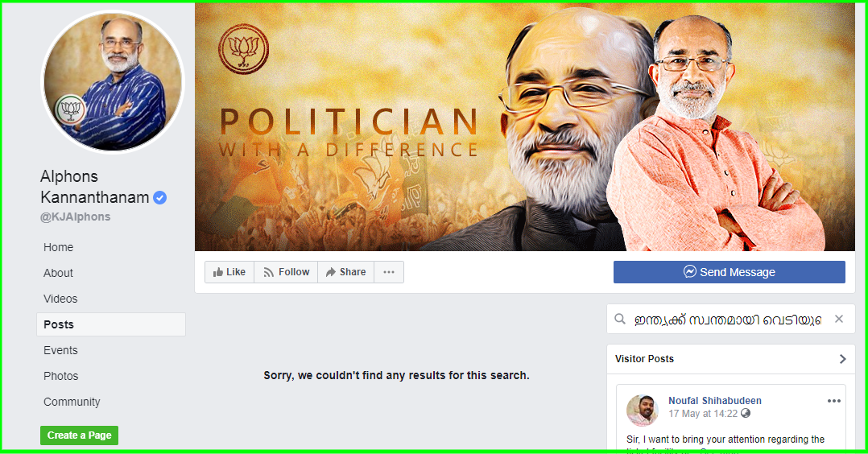The height and width of the screenshot is (454, 868).
Task: Open the Videos section in the sidebar
Action: coord(60,299)
